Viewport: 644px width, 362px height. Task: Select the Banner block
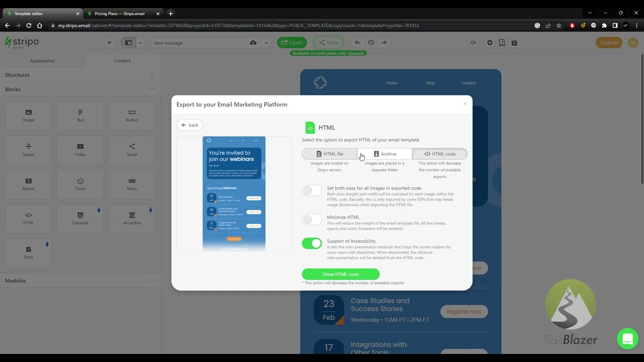pyautogui.click(x=29, y=184)
